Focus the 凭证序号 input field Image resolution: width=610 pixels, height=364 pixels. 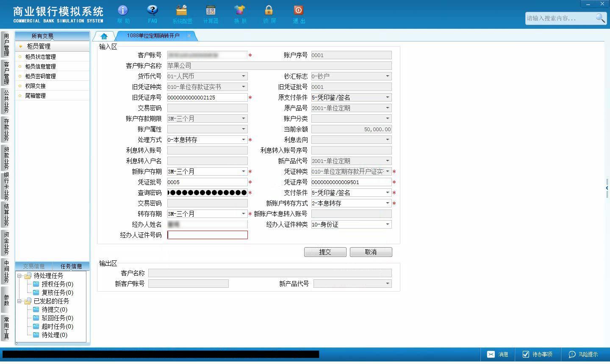tap(352, 182)
